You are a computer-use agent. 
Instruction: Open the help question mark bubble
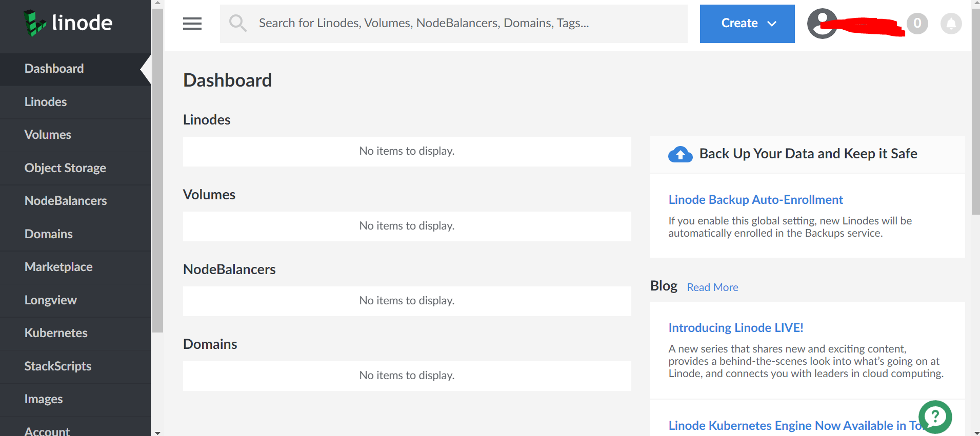[935, 417]
